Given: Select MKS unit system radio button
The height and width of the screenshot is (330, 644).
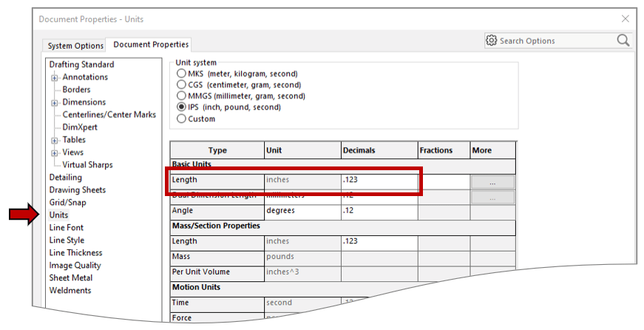Looking at the screenshot, I should point(182,74).
